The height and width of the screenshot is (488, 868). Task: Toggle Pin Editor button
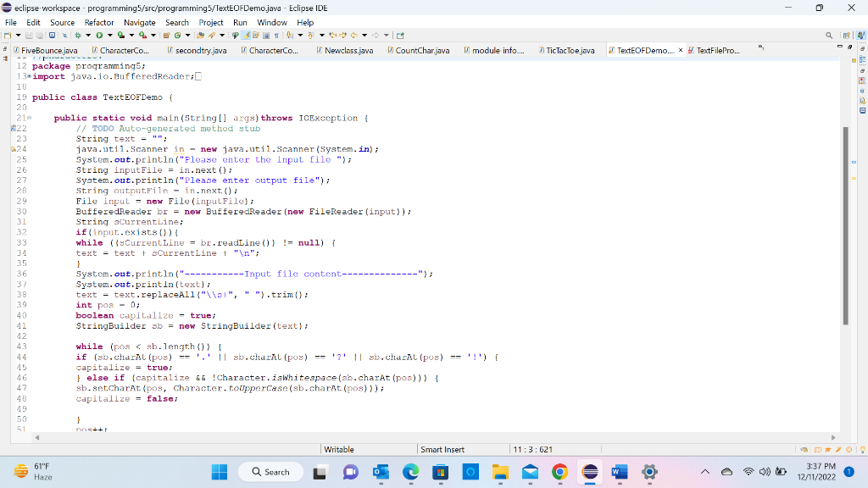tap(400, 36)
